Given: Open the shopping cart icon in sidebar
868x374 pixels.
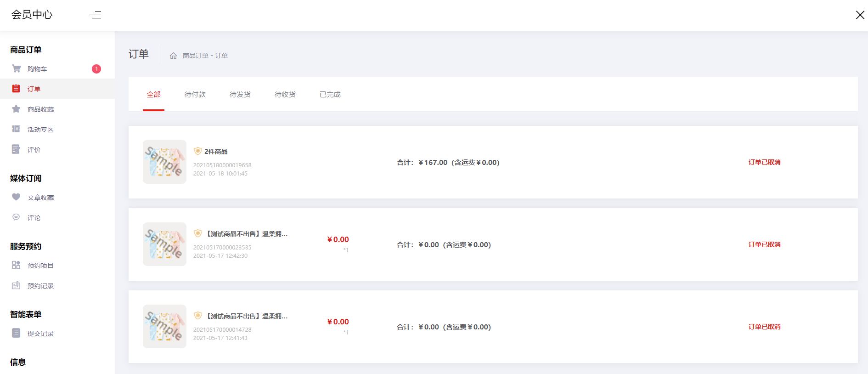Looking at the screenshot, I should tap(17, 68).
